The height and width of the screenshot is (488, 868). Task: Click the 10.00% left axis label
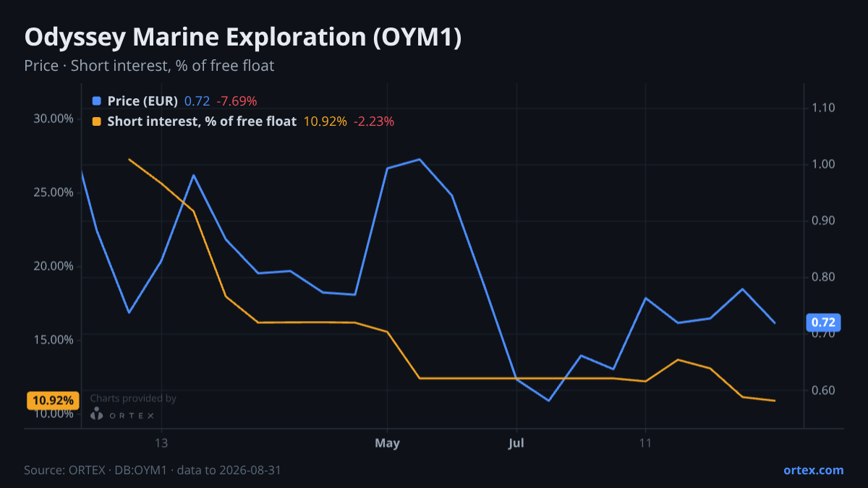[x=54, y=414]
